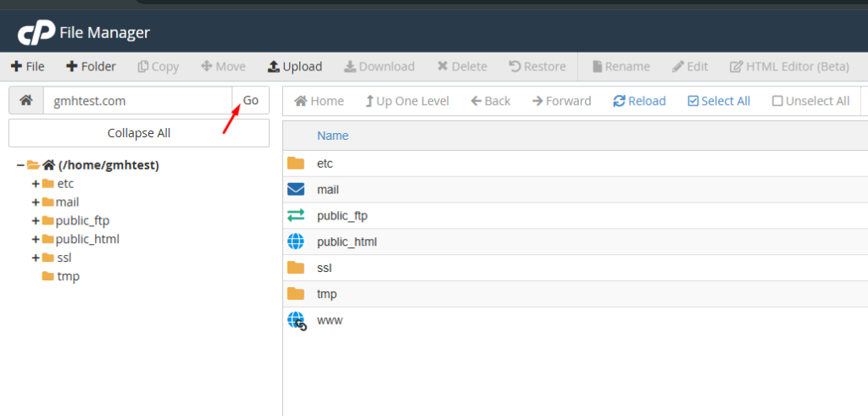Click the path input field gmhtest.com

(x=137, y=101)
